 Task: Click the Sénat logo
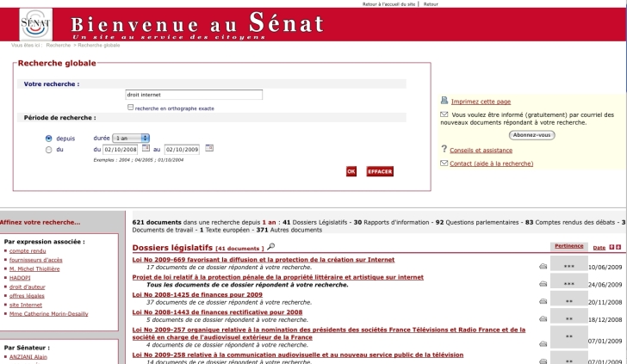click(35, 24)
